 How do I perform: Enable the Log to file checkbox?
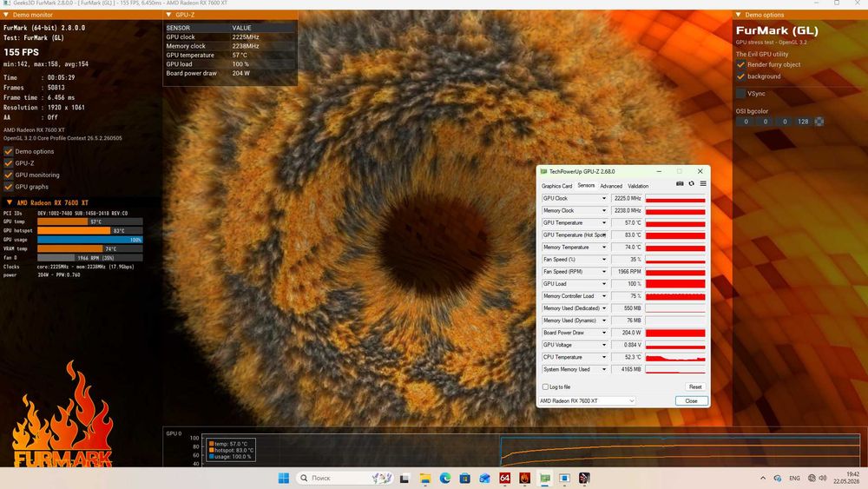[545, 387]
